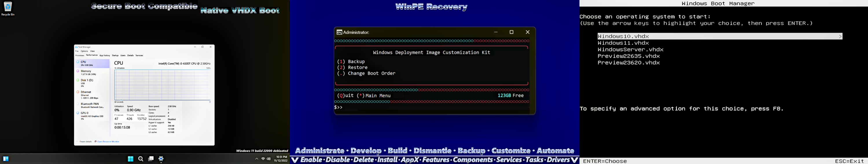The image size is (868, 164).
Task: Click the Intel Core i5-6500T CPU name
Action: (184, 64)
